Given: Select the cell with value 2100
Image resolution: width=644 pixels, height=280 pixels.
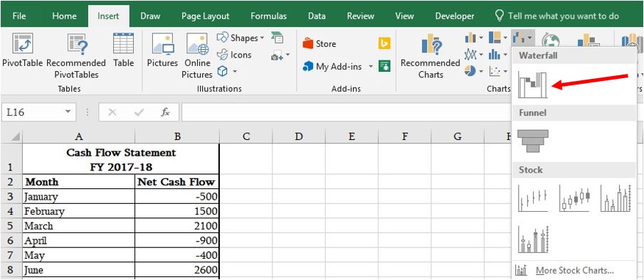Looking at the screenshot, I should click(x=177, y=226).
